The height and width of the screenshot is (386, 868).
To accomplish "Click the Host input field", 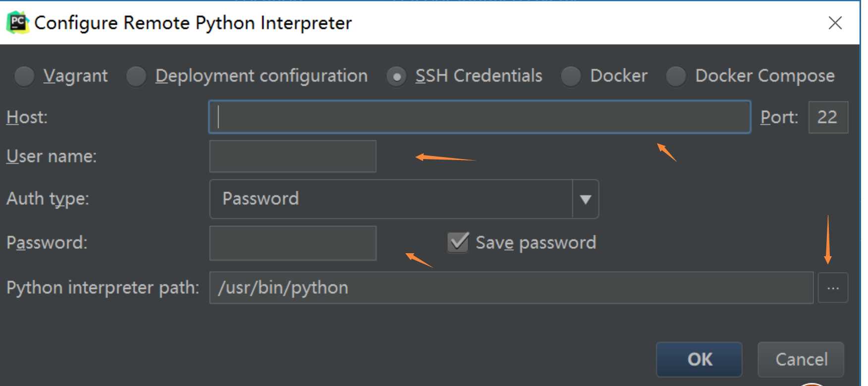I will (x=480, y=117).
